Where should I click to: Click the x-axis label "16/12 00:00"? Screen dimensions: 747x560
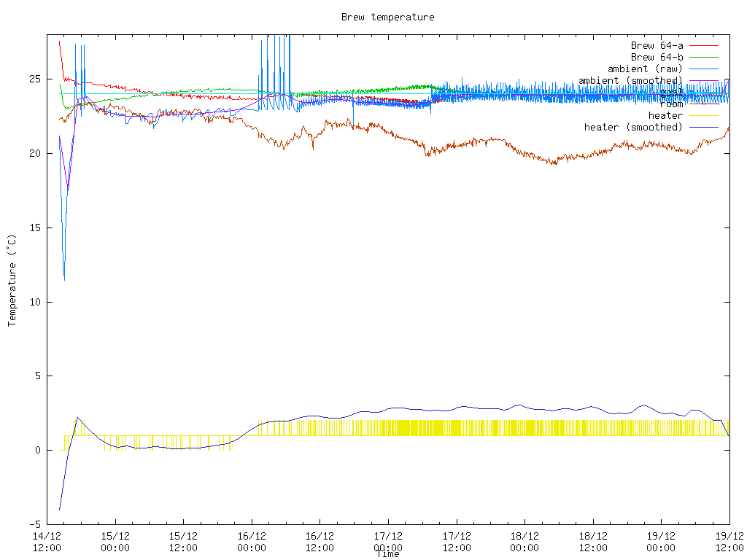(252, 542)
